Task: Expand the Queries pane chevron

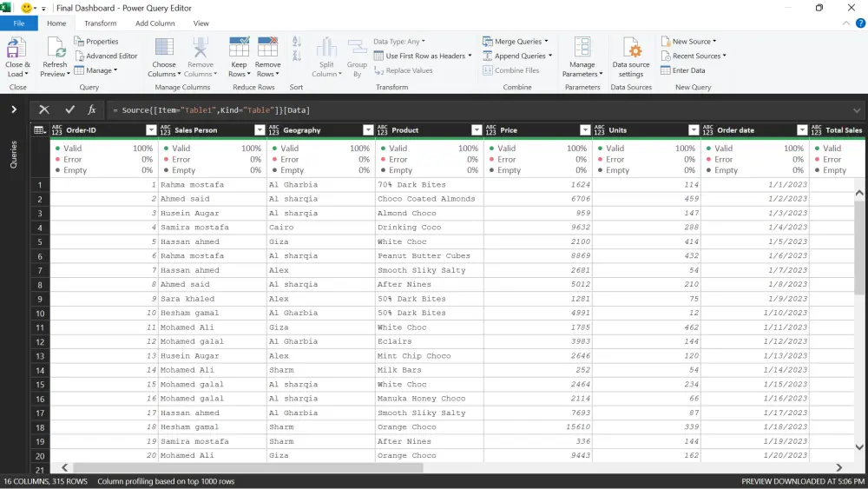Action: point(14,109)
